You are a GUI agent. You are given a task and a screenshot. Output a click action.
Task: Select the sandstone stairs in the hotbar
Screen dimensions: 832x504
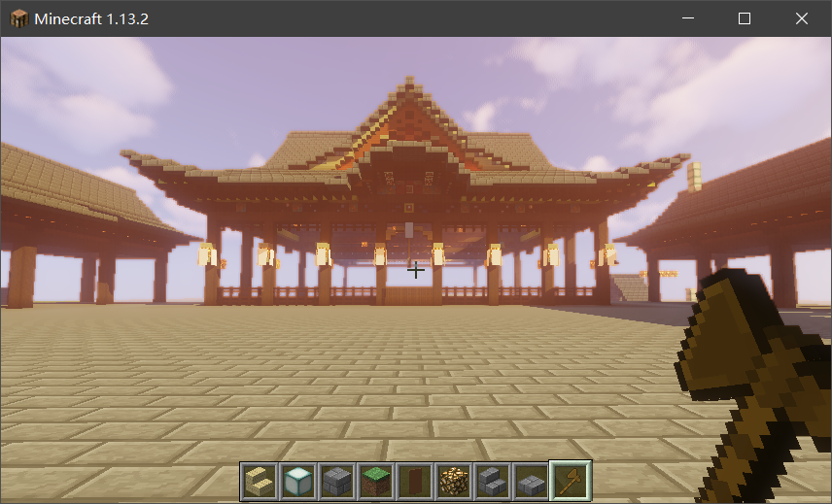(260, 481)
